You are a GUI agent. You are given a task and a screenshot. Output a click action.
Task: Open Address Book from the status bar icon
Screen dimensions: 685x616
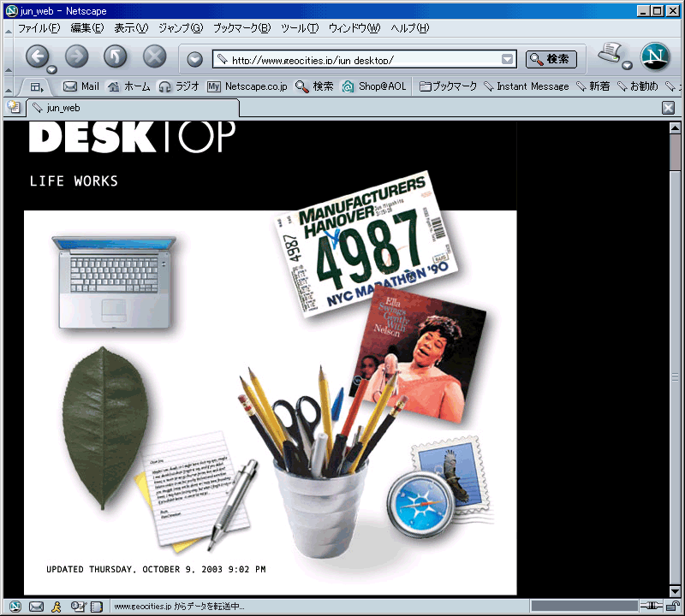[x=97, y=606]
